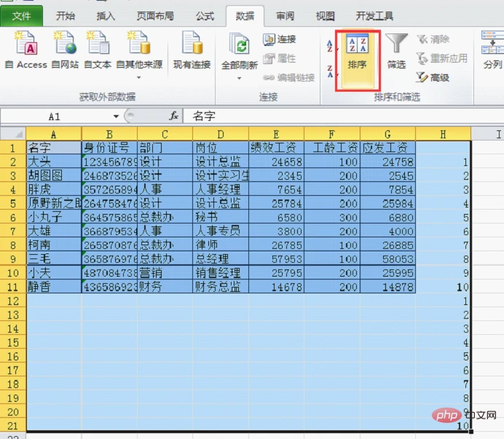Click 重新应用 reapply filter

pos(441,58)
